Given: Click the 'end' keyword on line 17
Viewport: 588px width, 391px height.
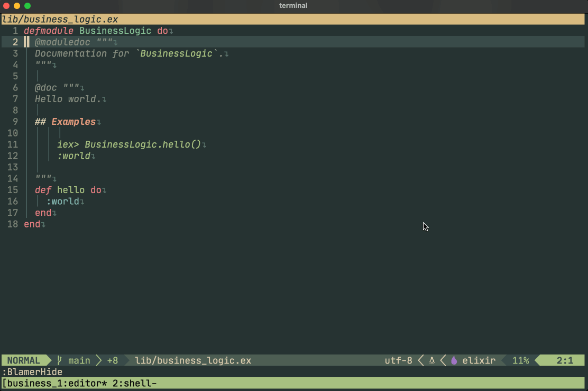Looking at the screenshot, I should coord(43,213).
